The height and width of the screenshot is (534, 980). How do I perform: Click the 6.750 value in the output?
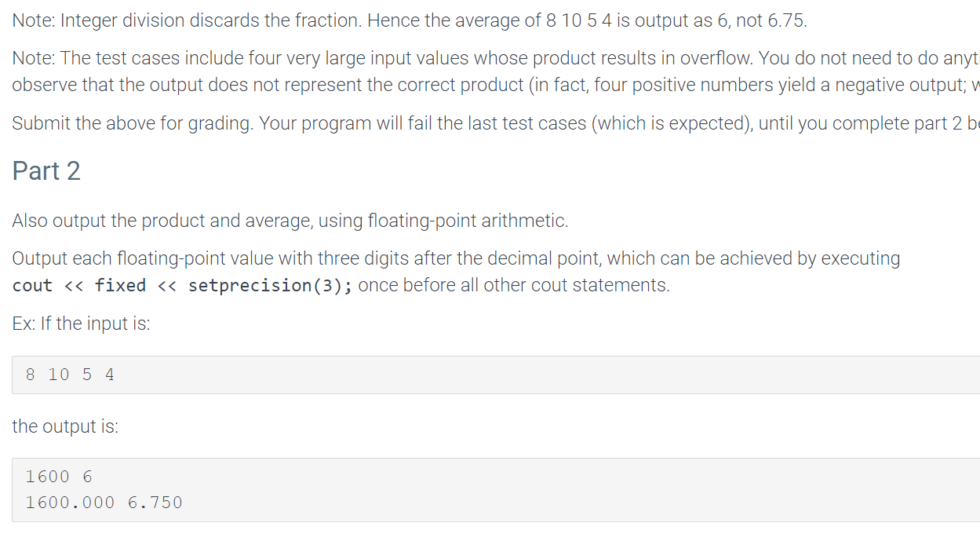point(155,503)
